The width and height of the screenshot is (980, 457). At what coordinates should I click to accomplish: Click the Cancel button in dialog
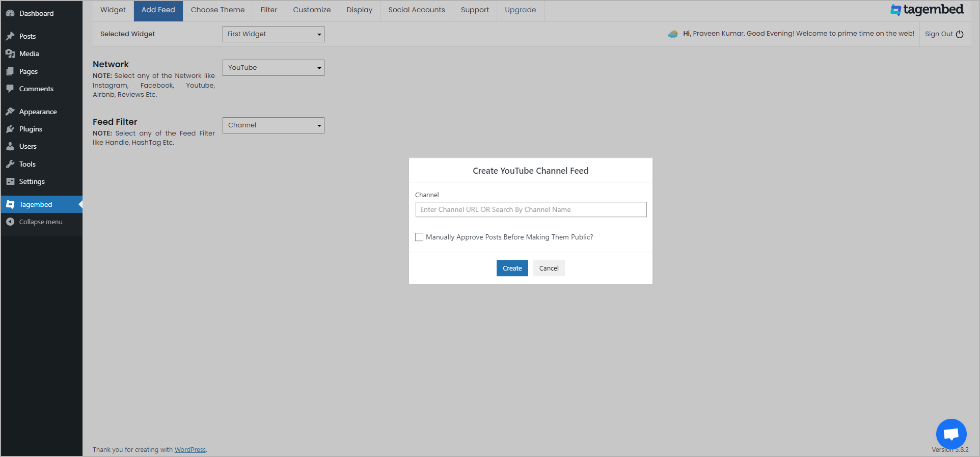point(549,268)
